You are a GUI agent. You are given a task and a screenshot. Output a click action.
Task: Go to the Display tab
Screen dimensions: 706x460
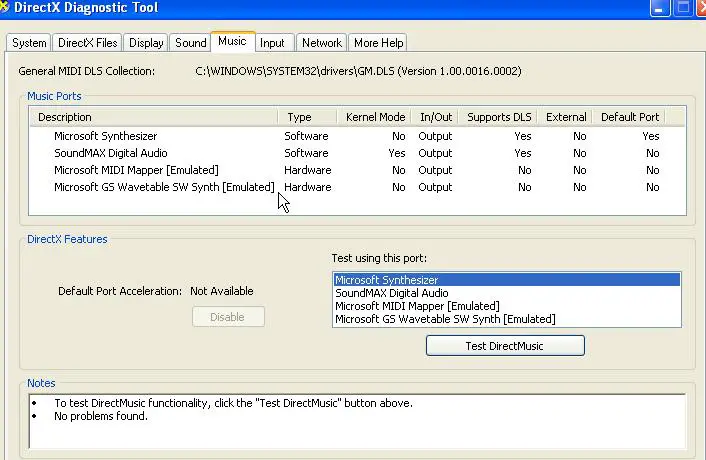pos(146,43)
